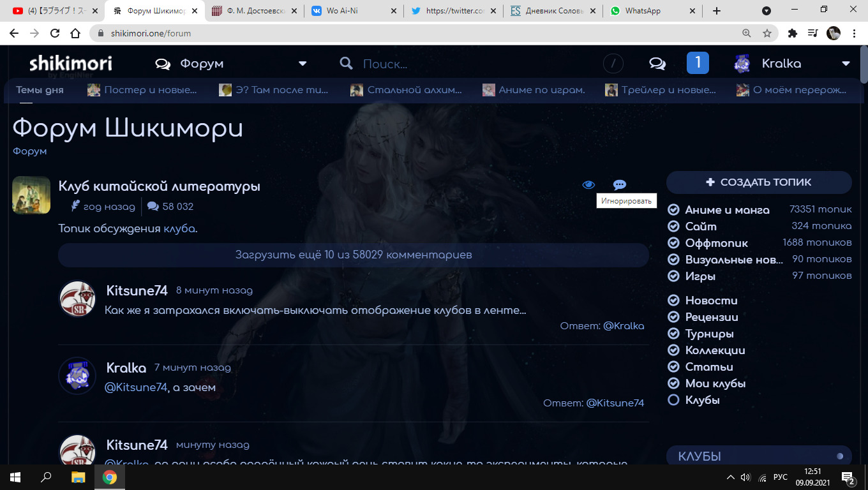This screenshot has width=868, height=490.
Task: Click the search magnifier icon in header
Action: (346, 63)
